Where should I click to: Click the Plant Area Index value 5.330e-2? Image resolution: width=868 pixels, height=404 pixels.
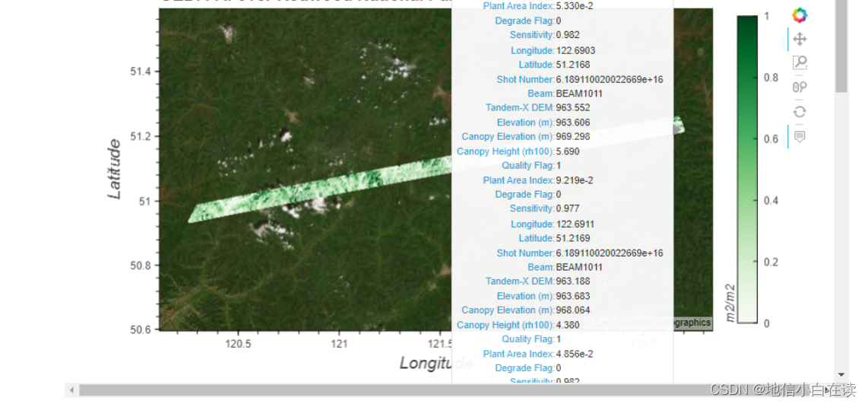click(574, 6)
